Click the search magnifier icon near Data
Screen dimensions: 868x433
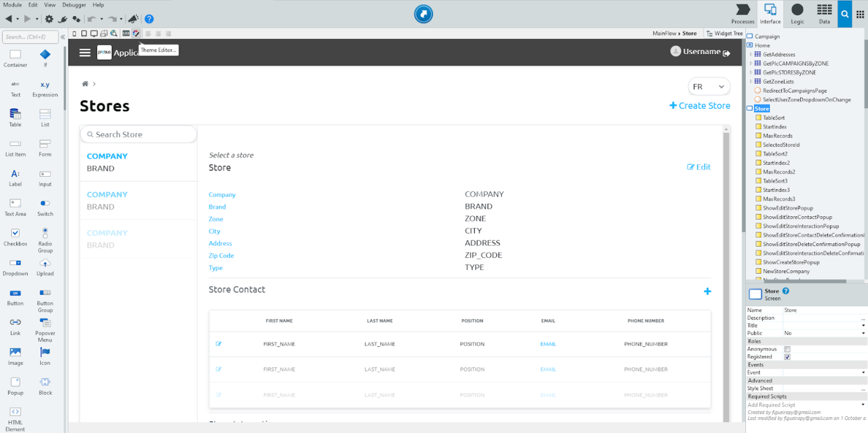844,14
